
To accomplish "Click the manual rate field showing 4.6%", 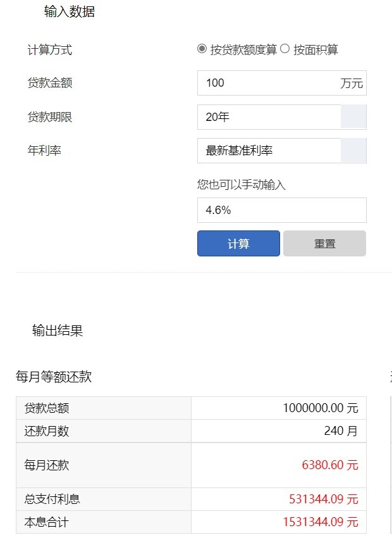I will click(281, 210).
